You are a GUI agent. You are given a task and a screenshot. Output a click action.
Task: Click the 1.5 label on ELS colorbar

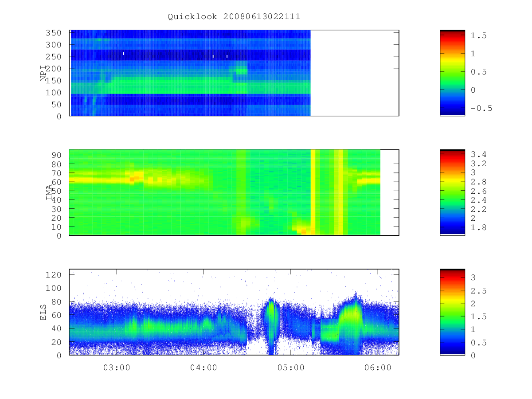tap(479, 317)
